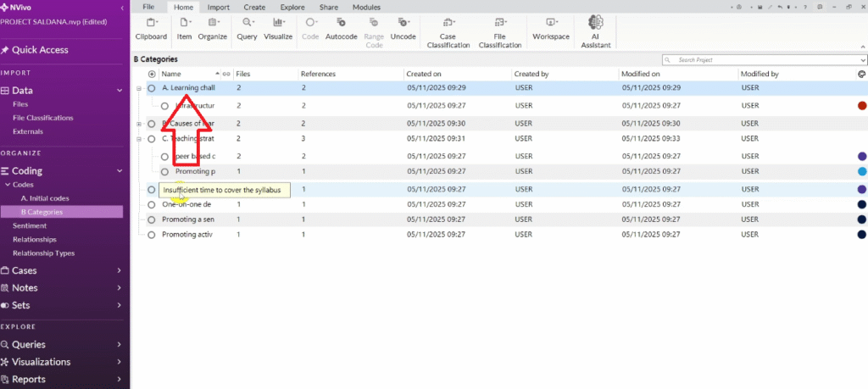Select radio circle for Promoting a sen row
868x389 pixels.
pos(152,220)
